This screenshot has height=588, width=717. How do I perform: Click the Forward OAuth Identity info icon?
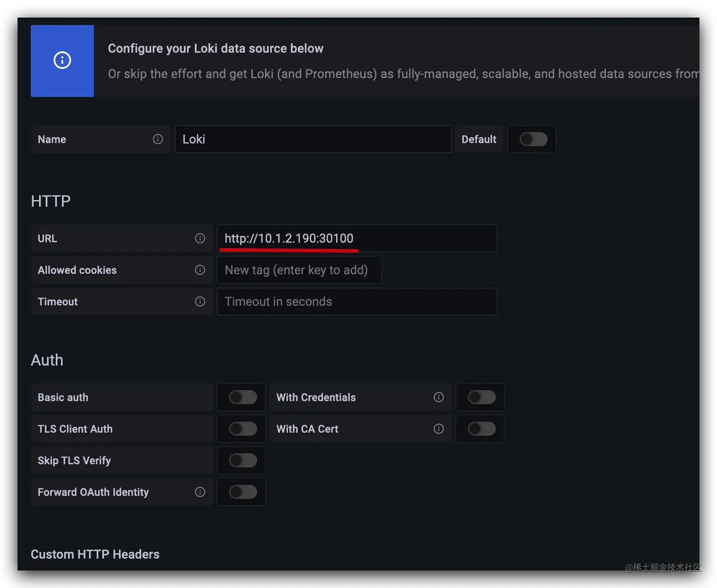200,492
